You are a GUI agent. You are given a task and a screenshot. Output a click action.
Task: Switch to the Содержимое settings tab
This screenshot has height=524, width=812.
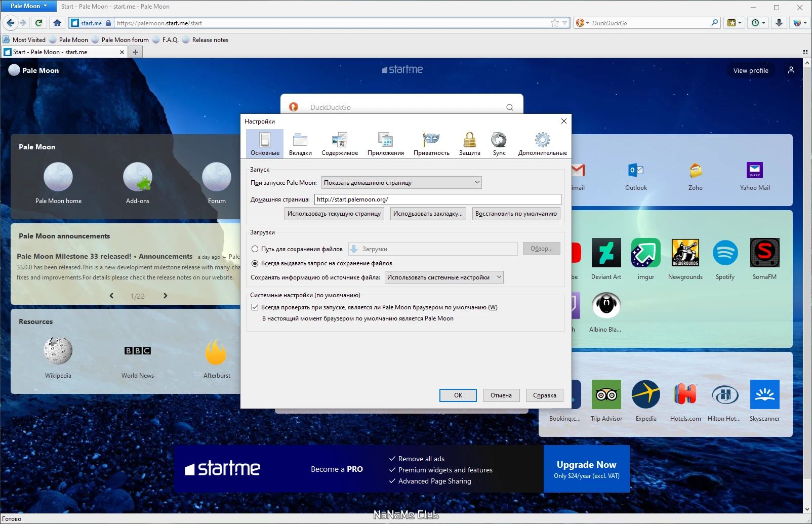340,143
